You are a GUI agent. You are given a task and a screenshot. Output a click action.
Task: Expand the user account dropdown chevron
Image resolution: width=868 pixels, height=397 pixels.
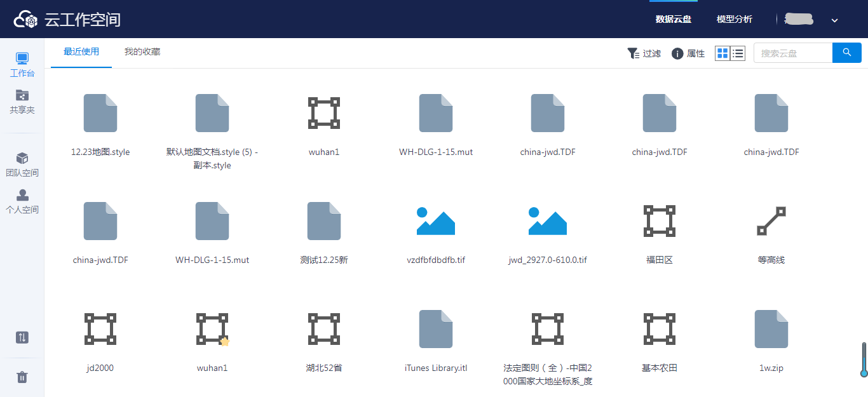[835, 20]
